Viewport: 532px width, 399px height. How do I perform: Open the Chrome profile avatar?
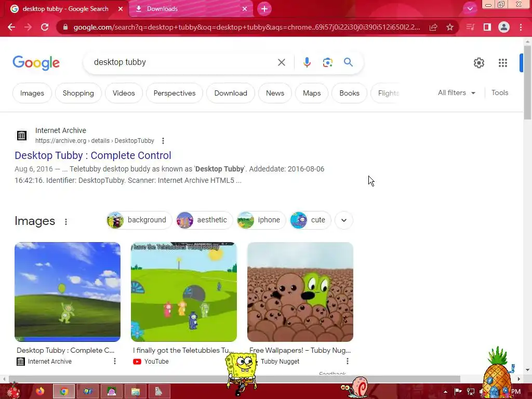click(504, 27)
